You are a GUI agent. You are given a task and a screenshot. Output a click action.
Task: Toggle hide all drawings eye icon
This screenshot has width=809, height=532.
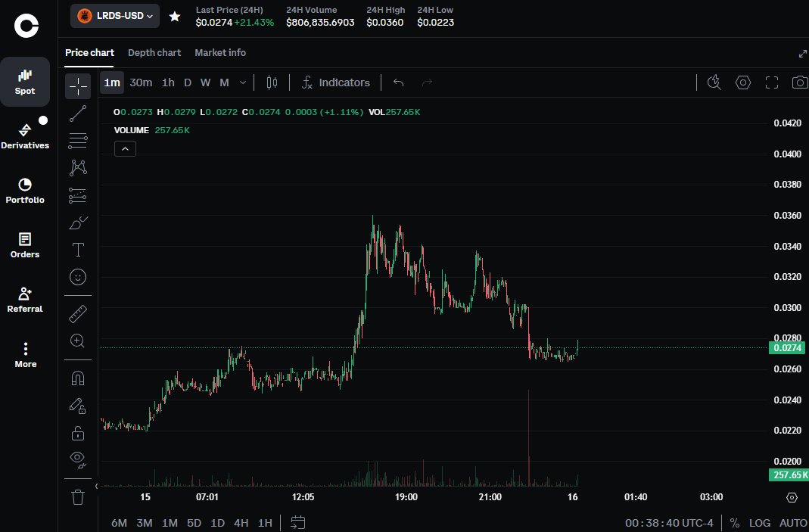(x=78, y=459)
